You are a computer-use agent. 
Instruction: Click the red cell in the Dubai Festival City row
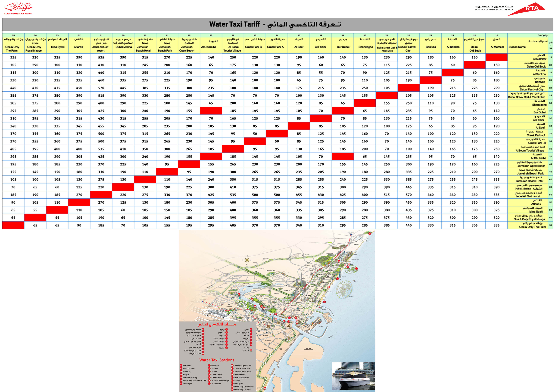409,88
